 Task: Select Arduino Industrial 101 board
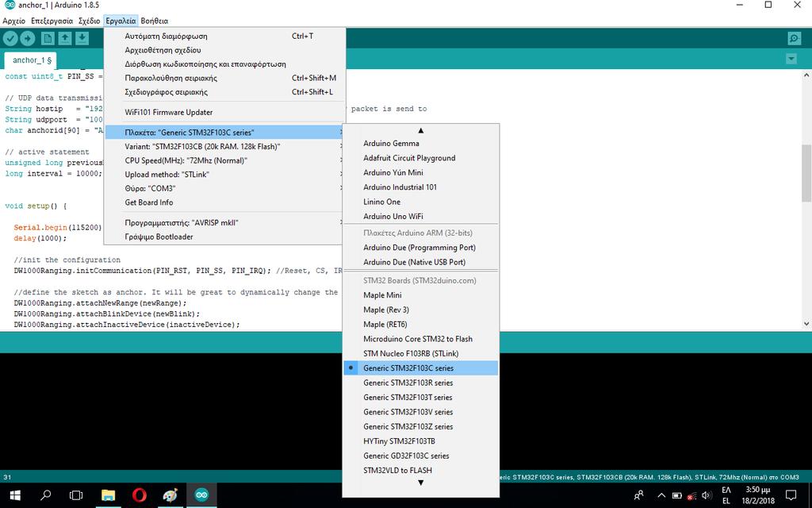420,187
